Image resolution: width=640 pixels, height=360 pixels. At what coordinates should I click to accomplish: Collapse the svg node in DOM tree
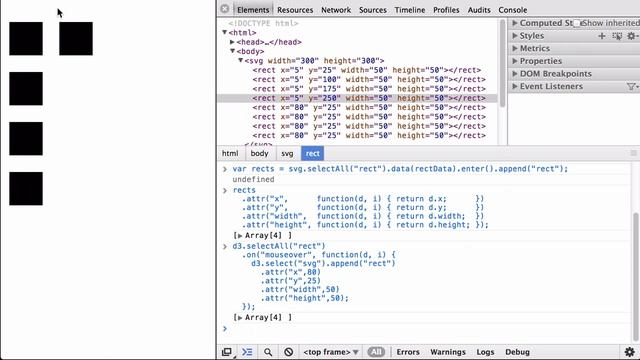240,60
